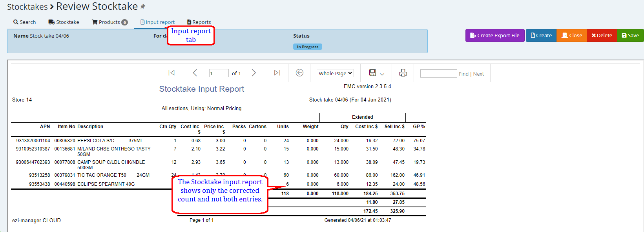Open the Products tab
Image resolution: width=644 pixels, height=232 pixels.
[x=109, y=22]
